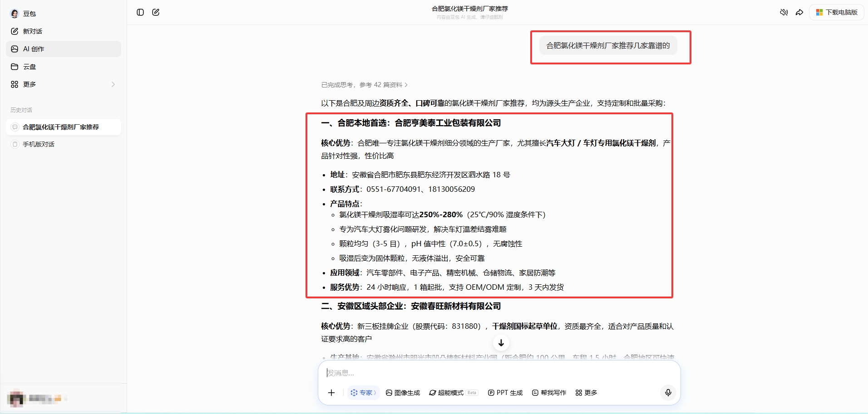Toggle 超能模式 Beta
868x414 pixels.
pyautogui.click(x=454, y=393)
